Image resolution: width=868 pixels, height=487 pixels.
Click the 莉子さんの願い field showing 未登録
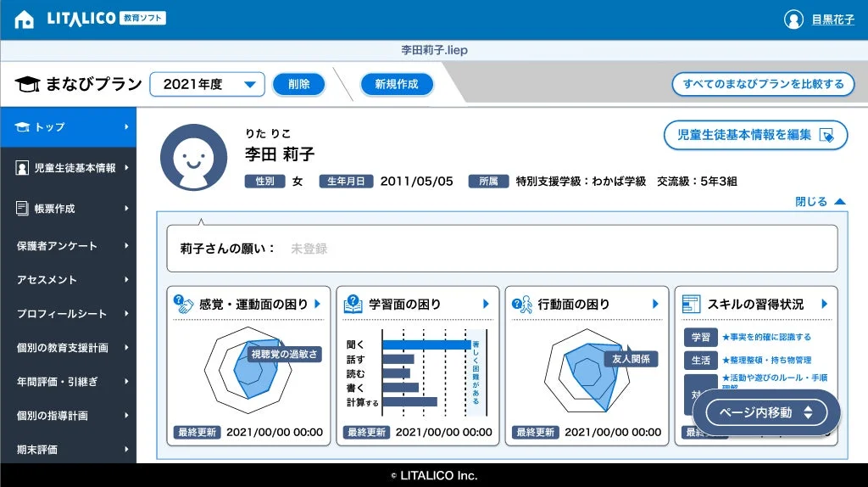502,249
